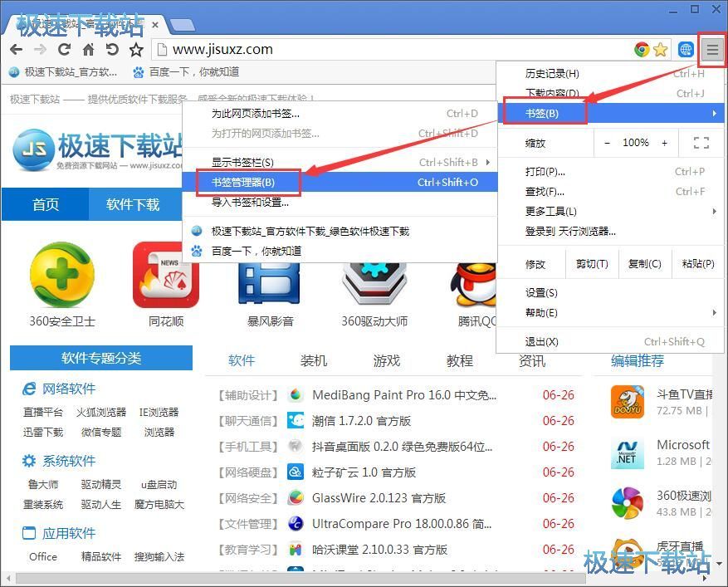Click the 斗鱼TV Douyu icon

click(628, 402)
